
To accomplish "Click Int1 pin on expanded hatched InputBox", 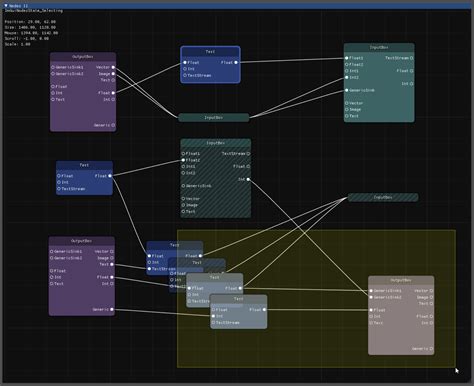I will [x=183, y=166].
